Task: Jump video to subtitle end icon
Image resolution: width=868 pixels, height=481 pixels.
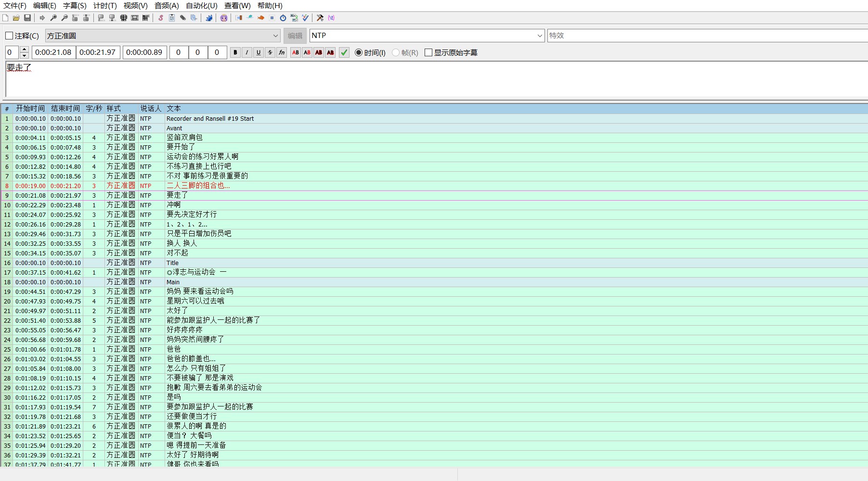Action: [x=87, y=18]
